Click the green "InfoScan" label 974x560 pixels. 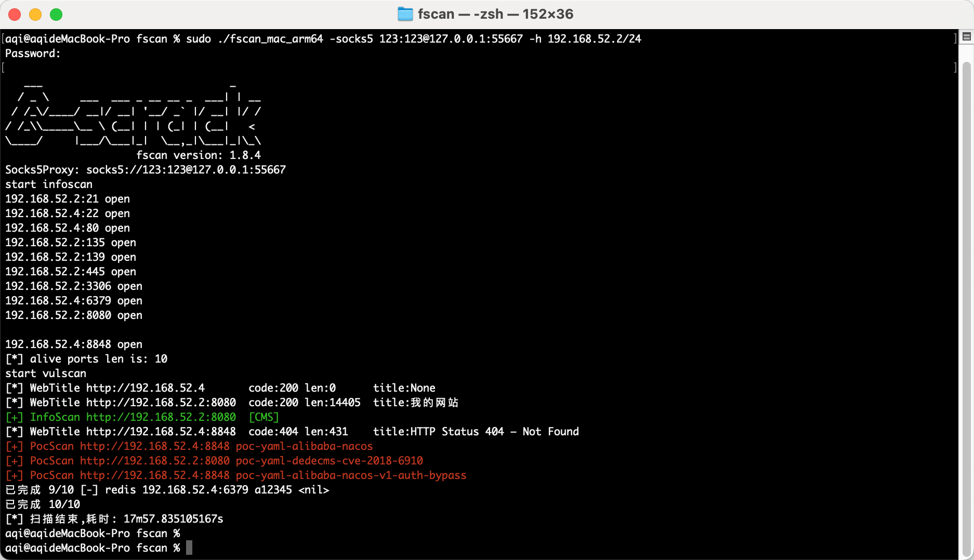point(55,417)
